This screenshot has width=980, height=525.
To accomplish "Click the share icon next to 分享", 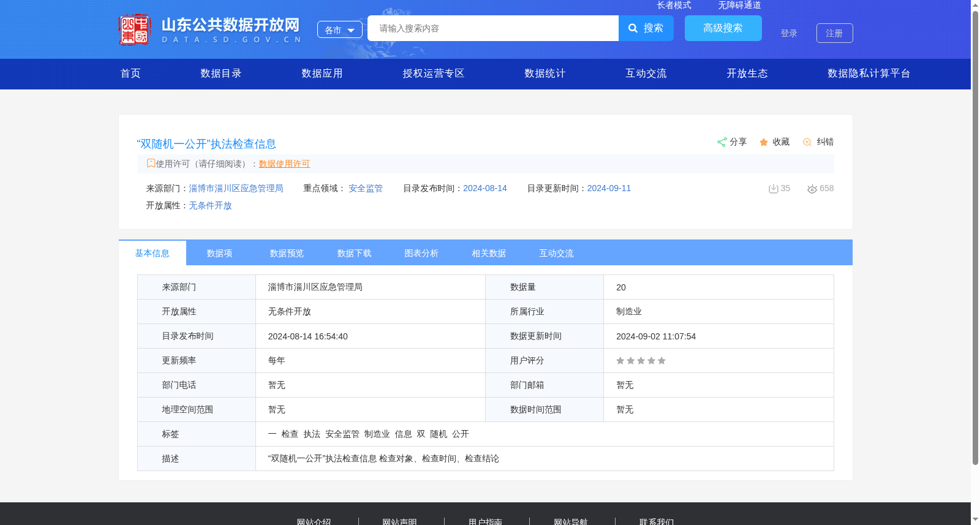I will [x=722, y=142].
